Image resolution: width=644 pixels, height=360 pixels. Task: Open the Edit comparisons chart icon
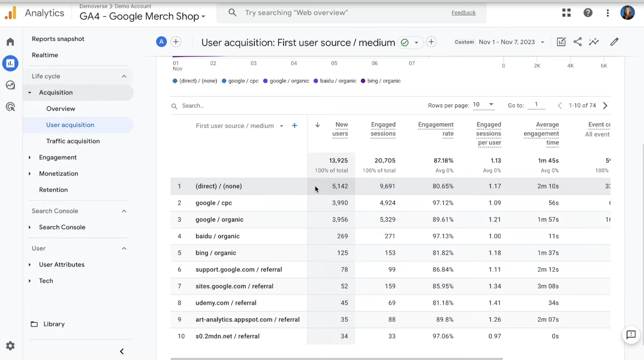[x=561, y=42]
